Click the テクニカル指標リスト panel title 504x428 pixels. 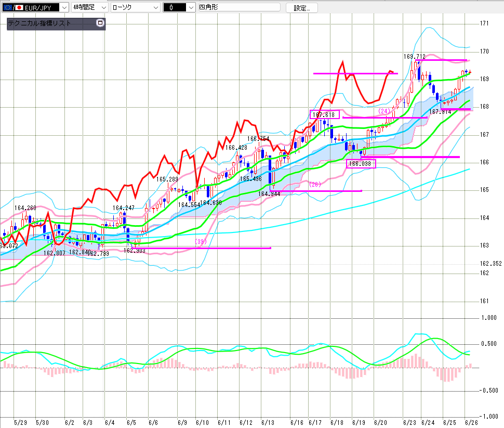[x=39, y=23]
